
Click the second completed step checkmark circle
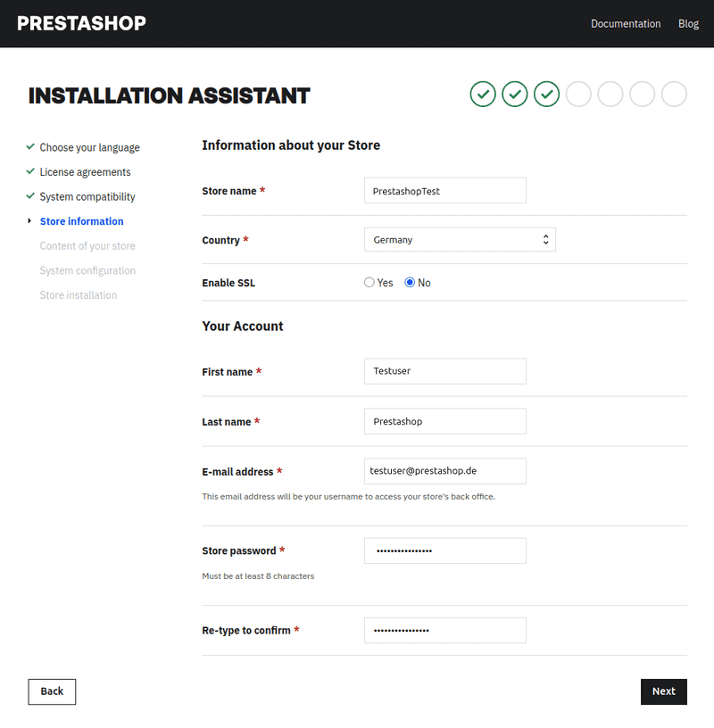(x=515, y=94)
